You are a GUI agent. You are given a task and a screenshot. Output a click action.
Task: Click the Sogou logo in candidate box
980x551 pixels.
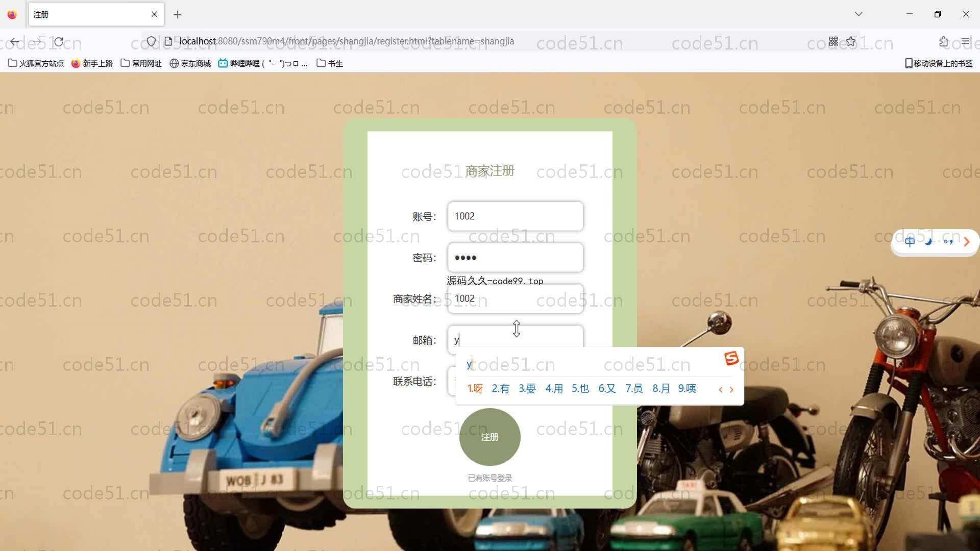point(731,359)
